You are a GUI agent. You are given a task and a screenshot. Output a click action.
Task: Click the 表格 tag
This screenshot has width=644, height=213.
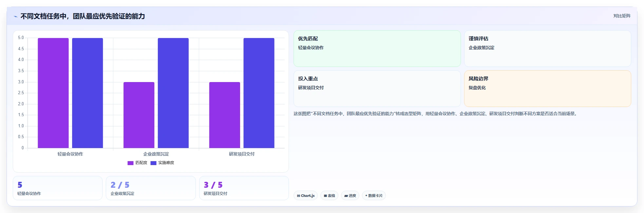point(329,196)
